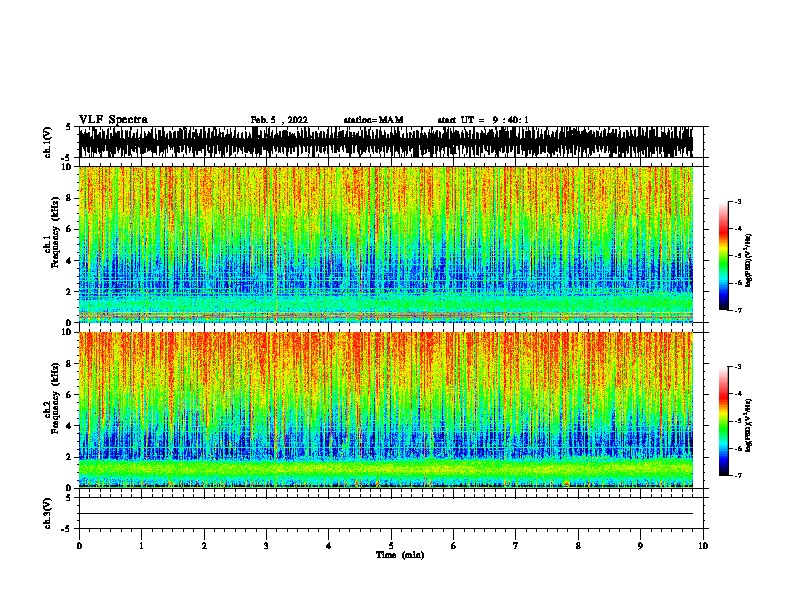Click the '-3' label on ch.1 color scale
792x612 pixels.
point(738,201)
